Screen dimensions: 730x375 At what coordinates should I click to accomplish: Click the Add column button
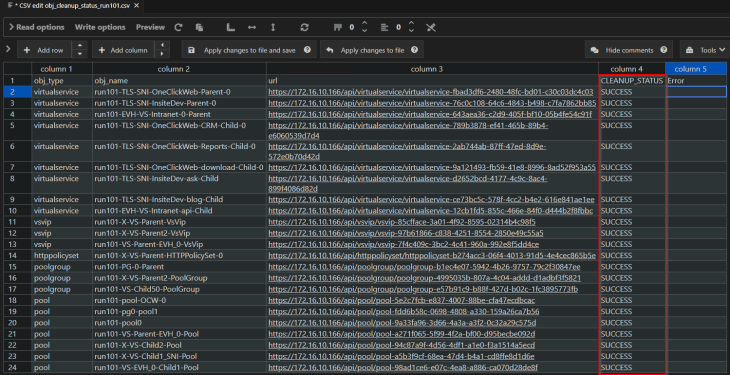(123, 50)
